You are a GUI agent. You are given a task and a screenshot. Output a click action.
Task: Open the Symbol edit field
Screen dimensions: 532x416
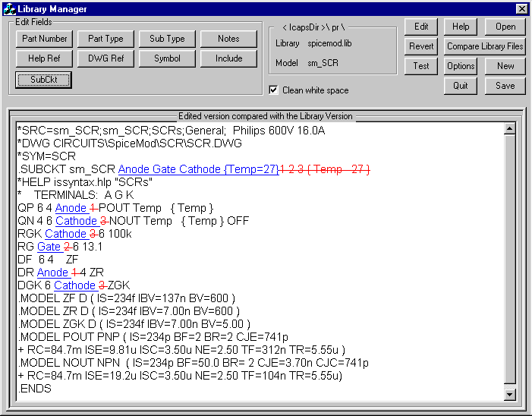tap(167, 58)
